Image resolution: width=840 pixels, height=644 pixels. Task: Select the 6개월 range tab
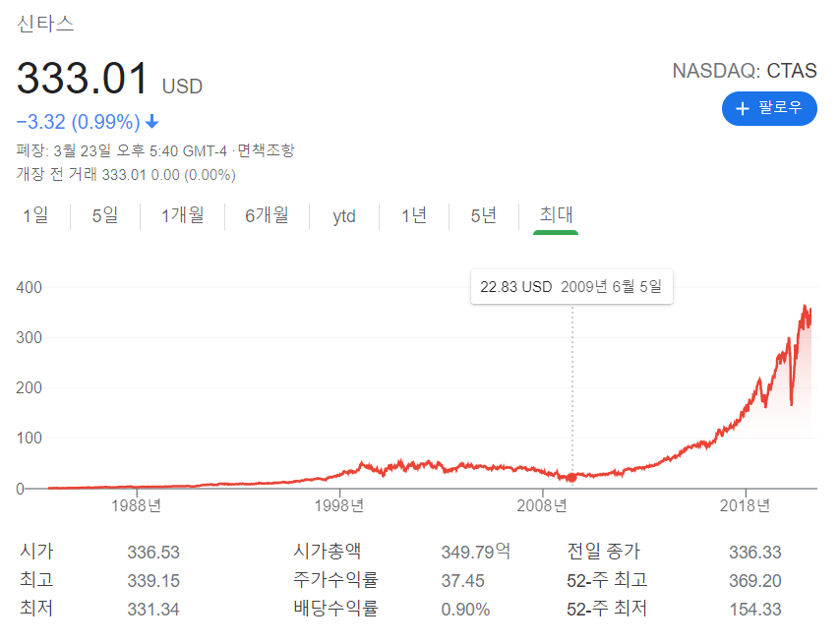[268, 216]
